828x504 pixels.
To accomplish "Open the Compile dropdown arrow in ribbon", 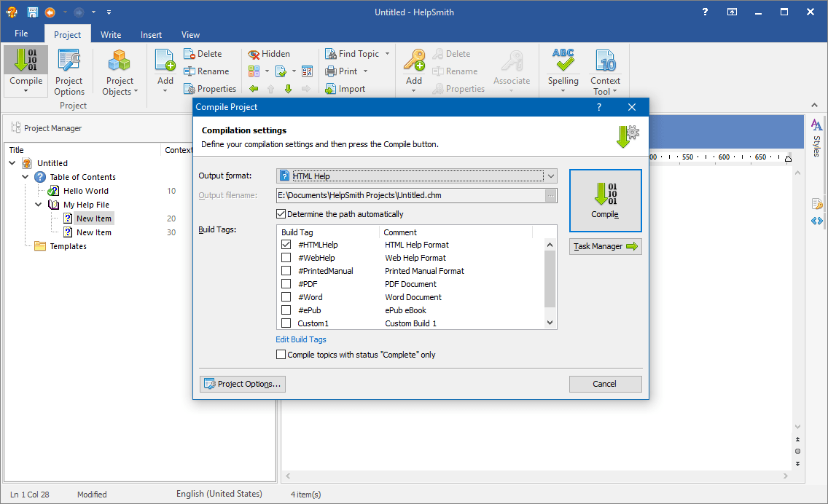I will 26,91.
